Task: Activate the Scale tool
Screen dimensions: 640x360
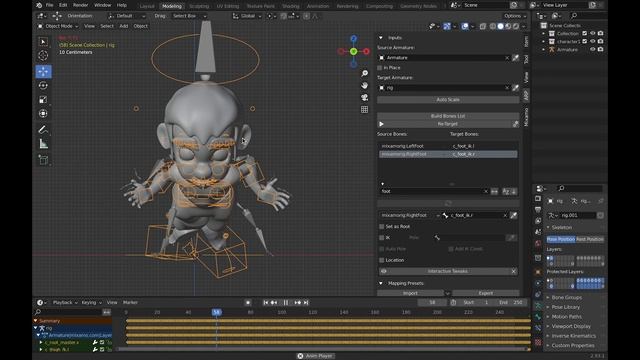Action: pyautogui.click(x=43, y=100)
